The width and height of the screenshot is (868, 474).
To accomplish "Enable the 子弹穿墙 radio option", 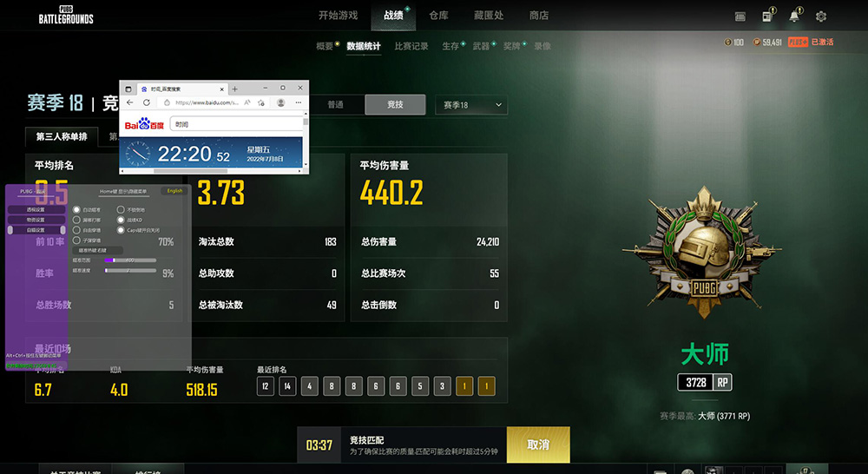I will (77, 240).
